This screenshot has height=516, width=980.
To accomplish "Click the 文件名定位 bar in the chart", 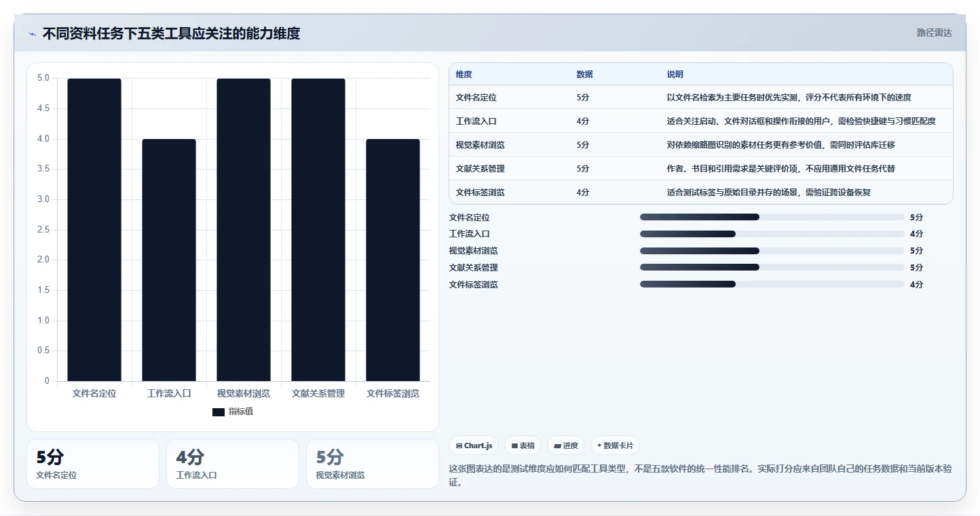I will click(94, 230).
